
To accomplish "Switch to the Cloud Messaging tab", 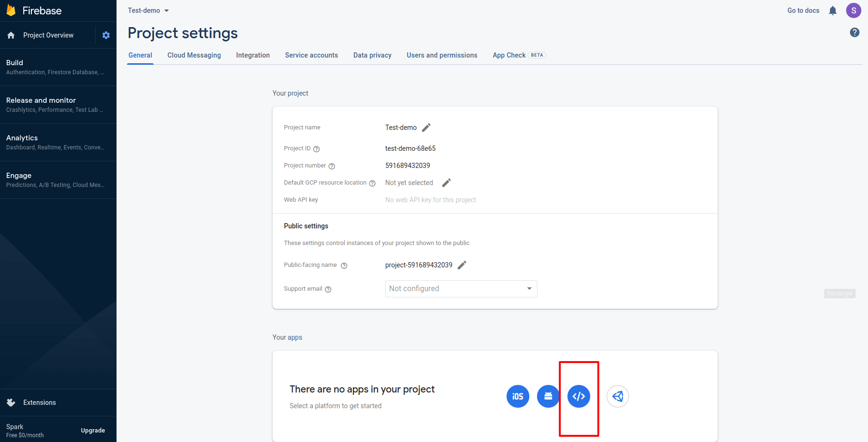I will coord(194,55).
